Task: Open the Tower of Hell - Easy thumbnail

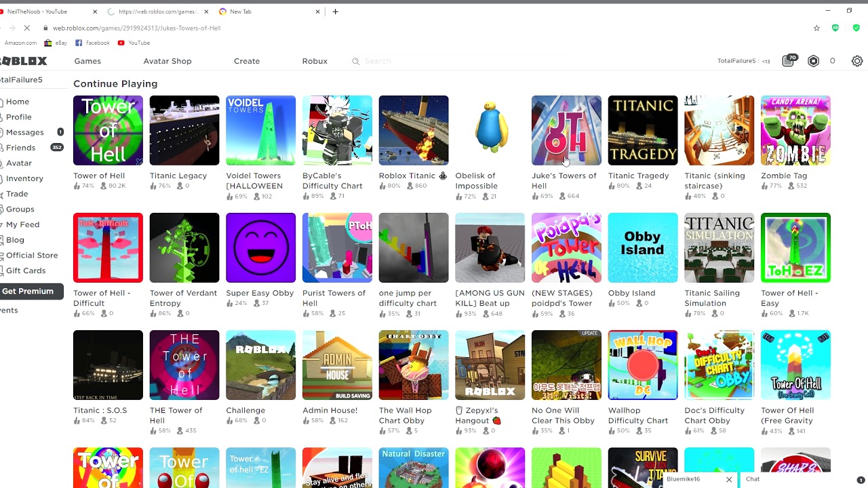Action: (795, 247)
